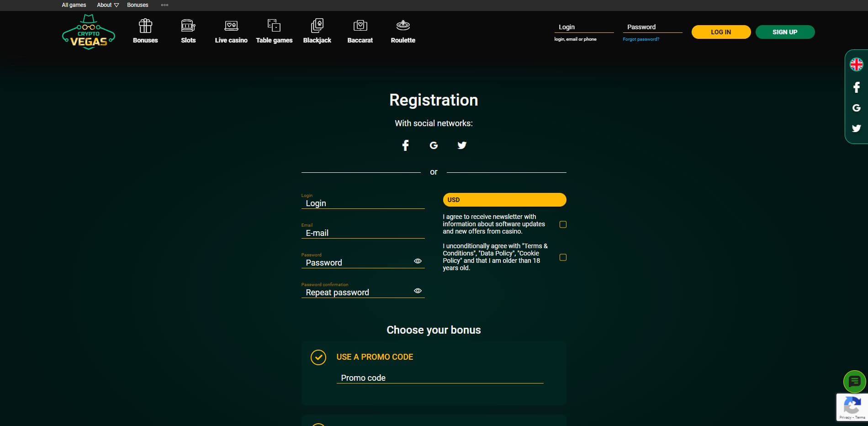Open the Slots machine icon
Screen dimensions: 868x426
click(x=188, y=26)
